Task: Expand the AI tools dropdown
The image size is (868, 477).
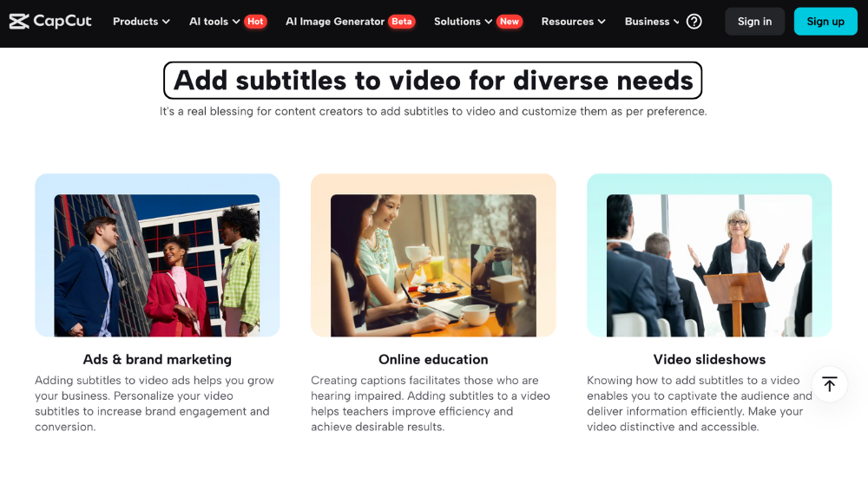Action: pyautogui.click(x=214, y=22)
